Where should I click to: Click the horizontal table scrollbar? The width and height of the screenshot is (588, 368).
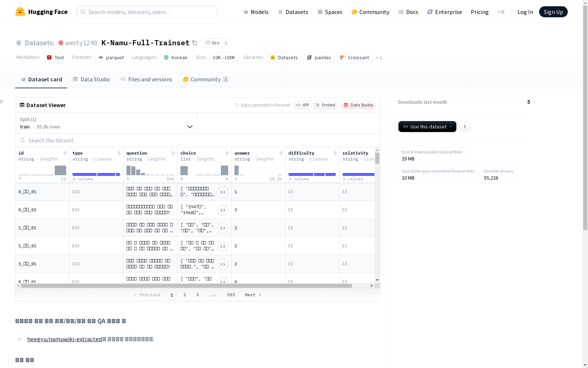186,286
